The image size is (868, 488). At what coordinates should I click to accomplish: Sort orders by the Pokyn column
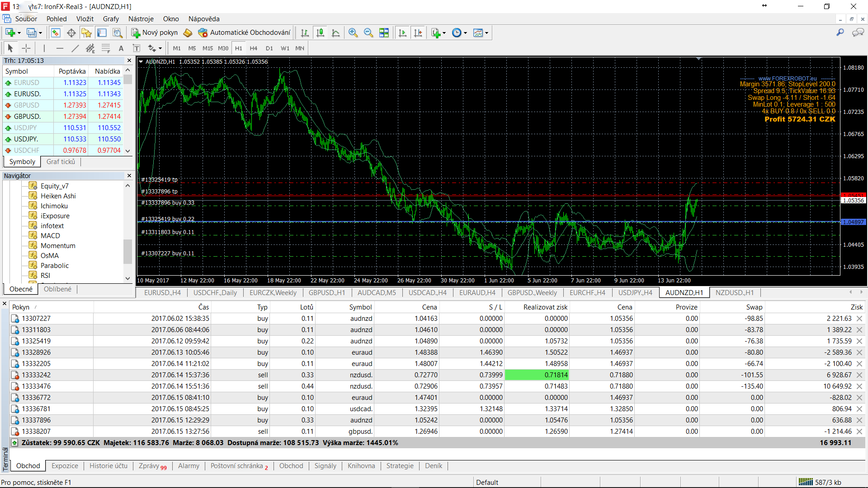coord(52,307)
